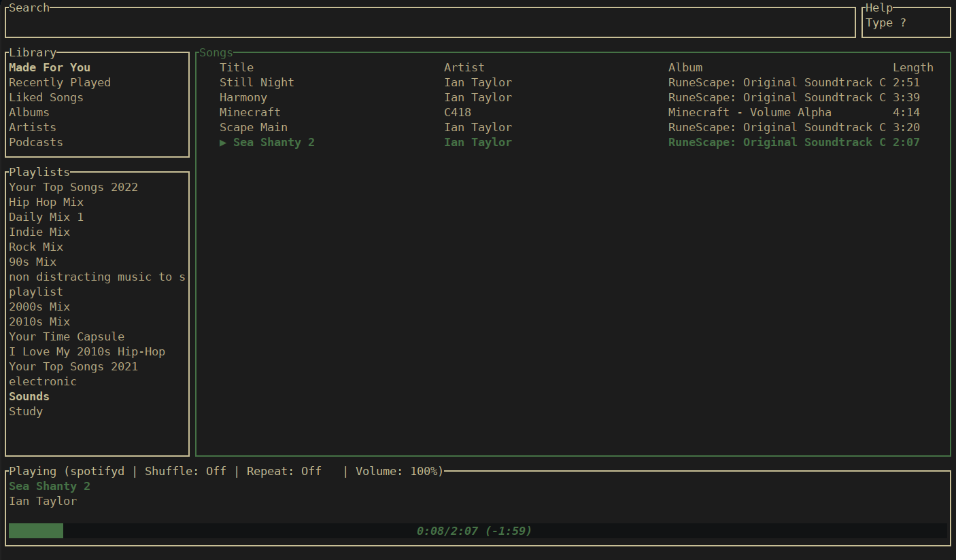
Task: Choose the Scape Main track
Action: (x=254, y=127)
